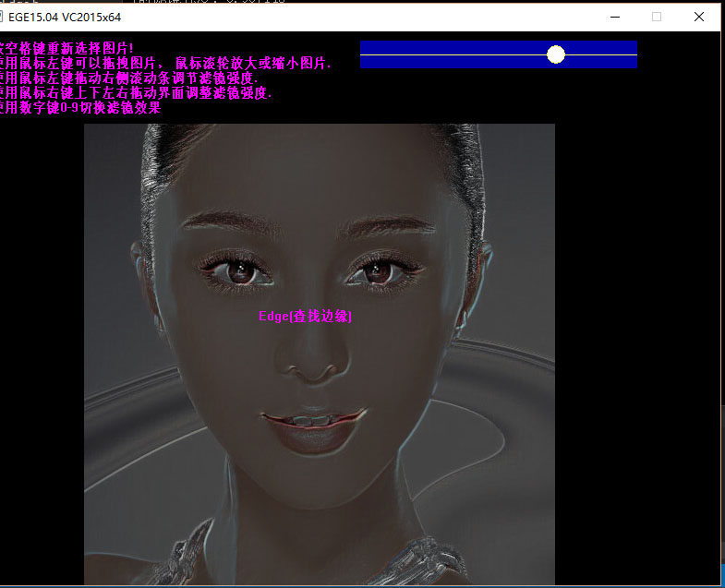This screenshot has height=588, width=725.
Task: Click the instruction about 鼠标右键...调整滤镜强度
Action: click(x=136, y=93)
